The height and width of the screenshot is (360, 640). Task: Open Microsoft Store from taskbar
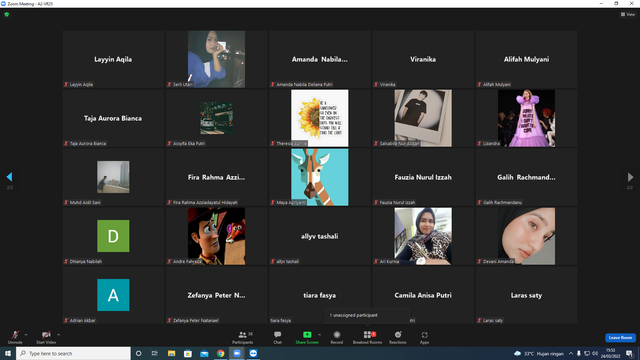[x=188, y=353]
